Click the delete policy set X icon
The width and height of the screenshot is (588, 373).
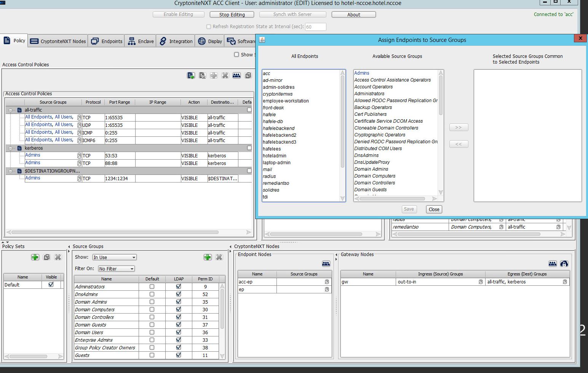pos(58,257)
